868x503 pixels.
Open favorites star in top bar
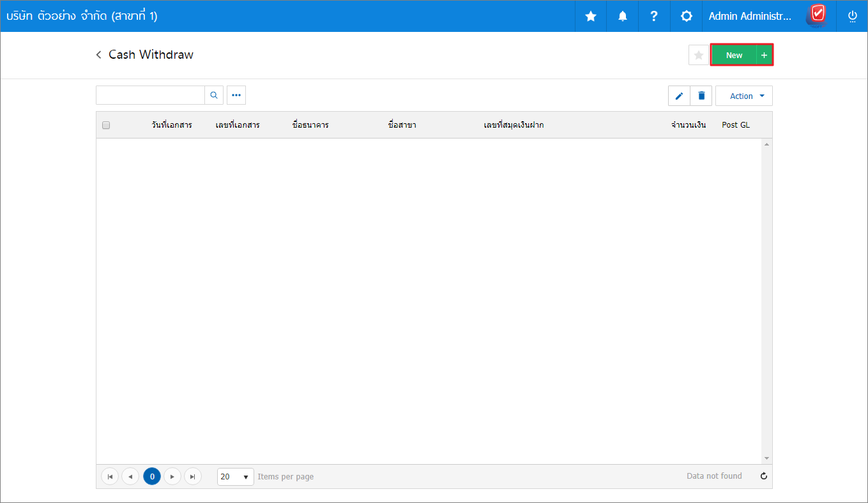pyautogui.click(x=591, y=16)
